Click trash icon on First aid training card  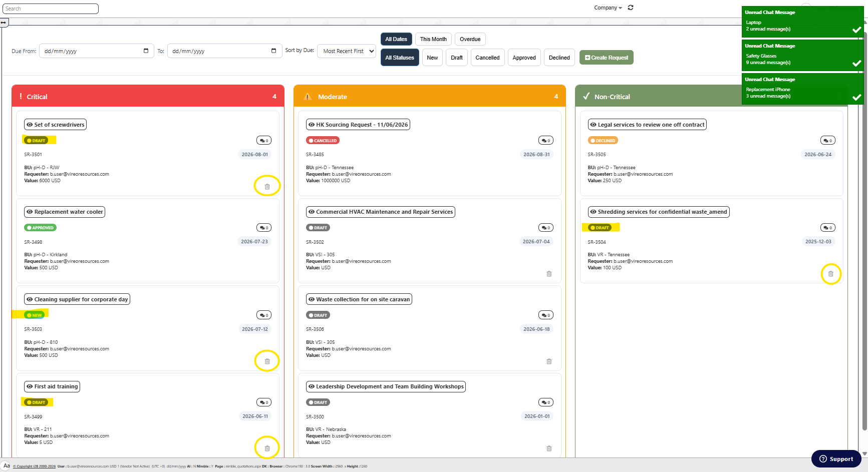tap(267, 448)
